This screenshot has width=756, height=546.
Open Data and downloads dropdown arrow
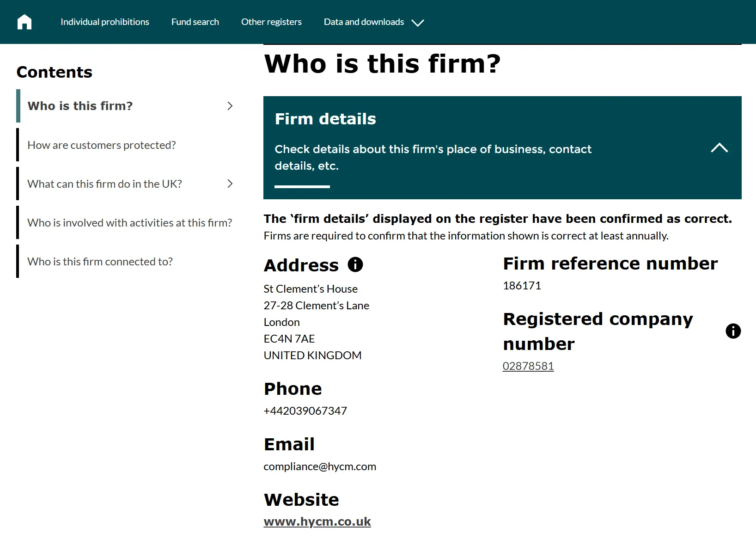click(x=418, y=23)
